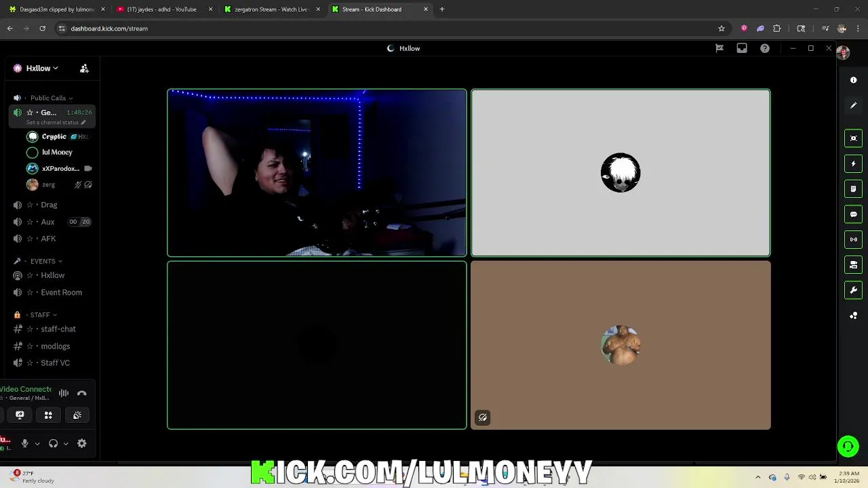Open the browser extensions puzzle icon
Viewport: 868px width, 488px height.
click(777, 28)
